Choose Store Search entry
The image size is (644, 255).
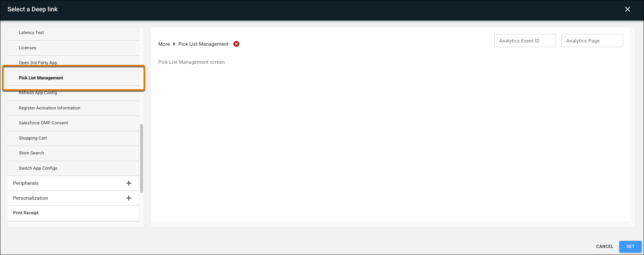73,153
